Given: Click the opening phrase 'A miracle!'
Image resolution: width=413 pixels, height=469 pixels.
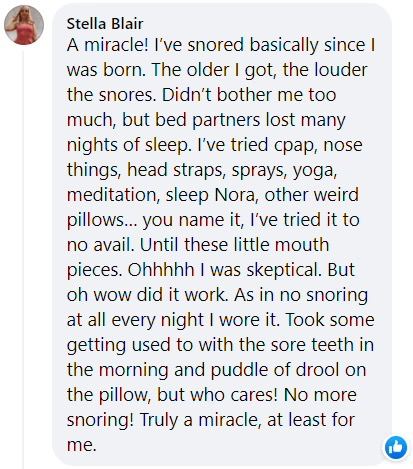Looking at the screenshot, I should [107, 45].
